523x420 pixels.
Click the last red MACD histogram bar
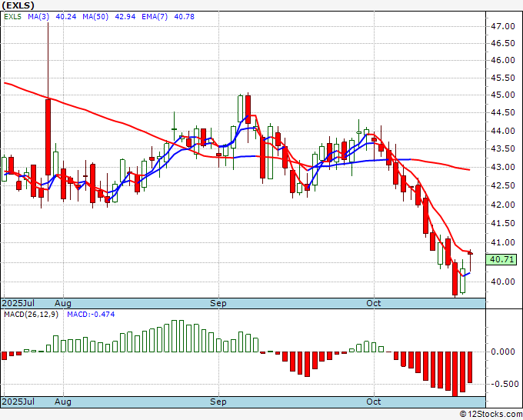pyautogui.click(x=470, y=367)
